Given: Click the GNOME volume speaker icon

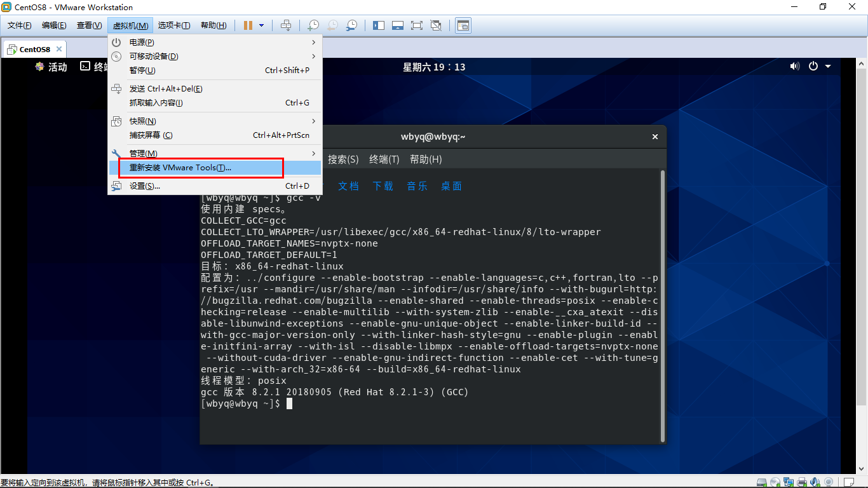Looking at the screenshot, I should click(794, 67).
